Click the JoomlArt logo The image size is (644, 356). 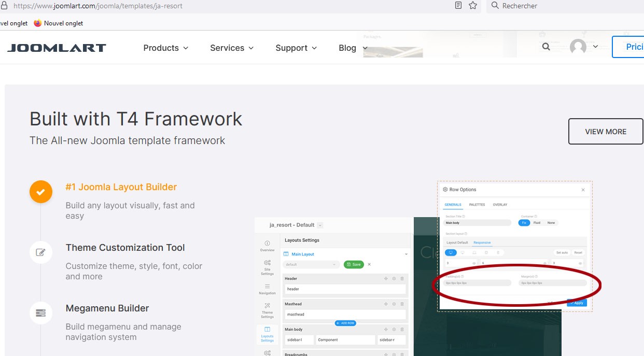click(x=57, y=48)
